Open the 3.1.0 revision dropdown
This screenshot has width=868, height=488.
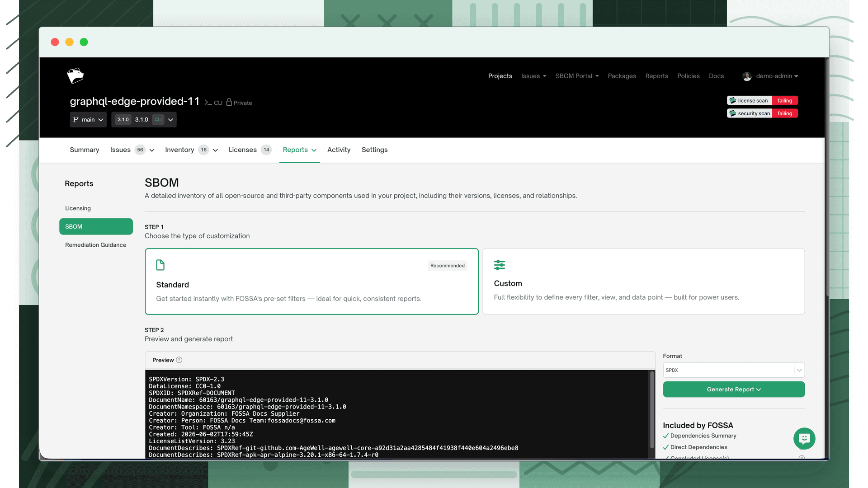144,120
